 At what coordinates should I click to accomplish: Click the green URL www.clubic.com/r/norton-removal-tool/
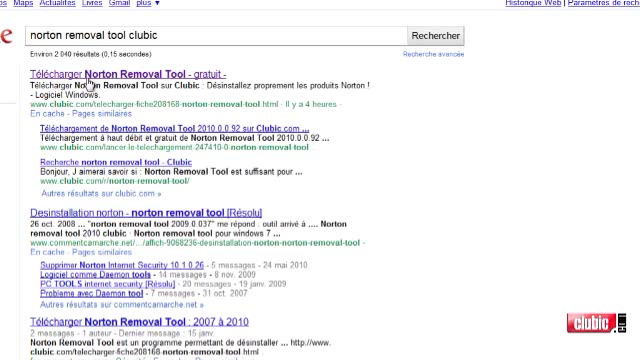[x=115, y=181]
